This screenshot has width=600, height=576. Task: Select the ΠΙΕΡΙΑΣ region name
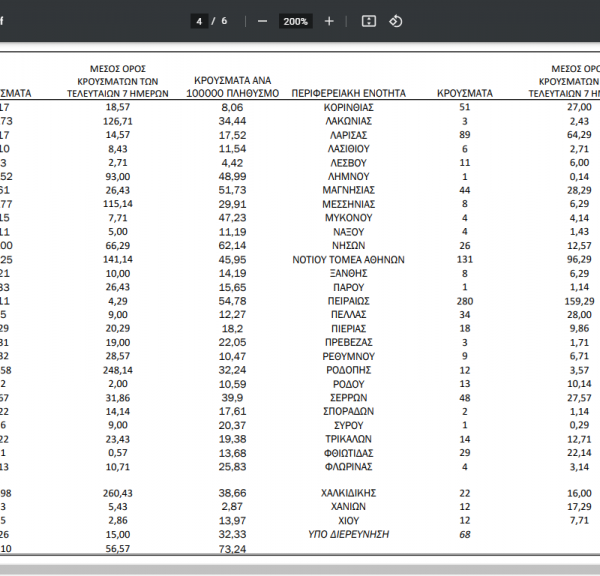pos(349,328)
